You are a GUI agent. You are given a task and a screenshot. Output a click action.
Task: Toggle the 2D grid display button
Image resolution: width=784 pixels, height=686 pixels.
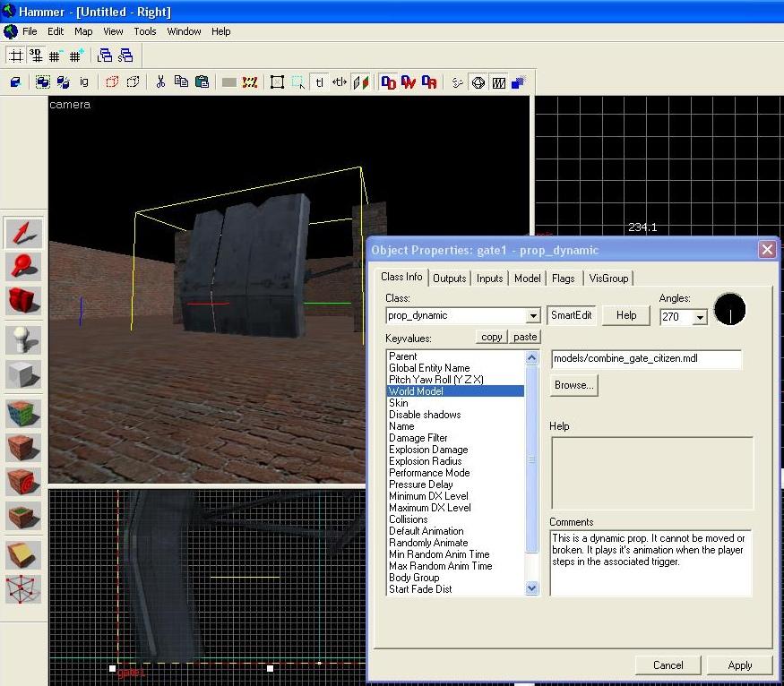coord(16,56)
